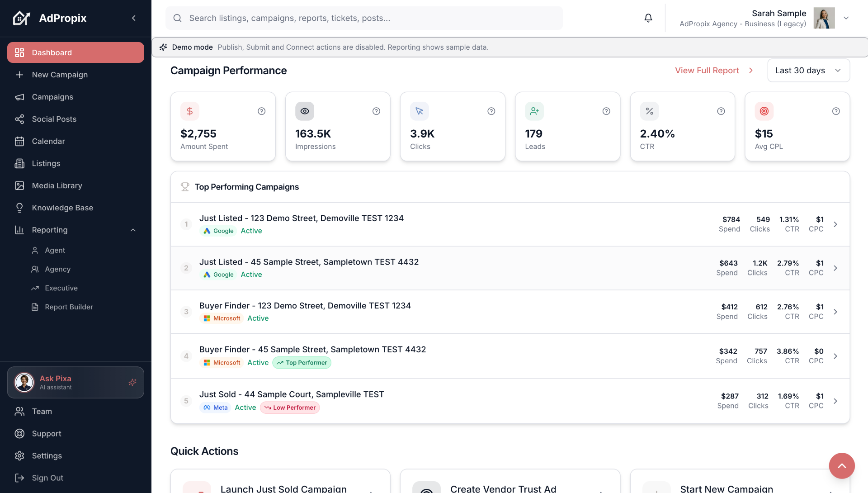Expand Just Sold 44 Sample Court row chevron
The image size is (868, 493).
(x=835, y=401)
